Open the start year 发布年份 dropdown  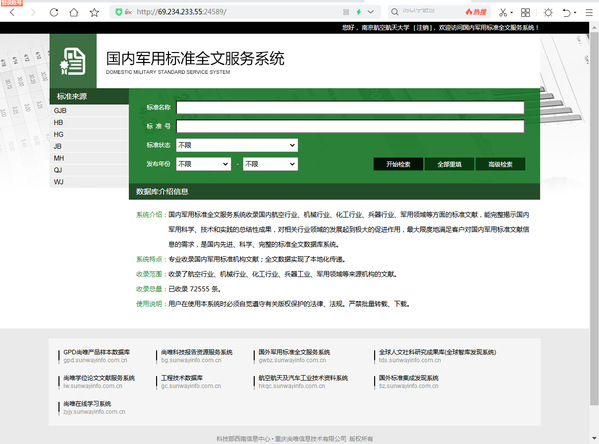pos(204,164)
